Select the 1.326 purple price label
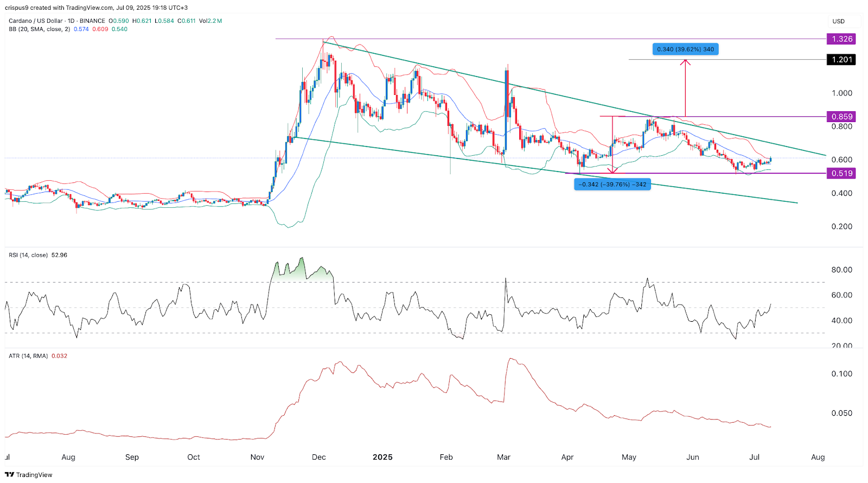 tap(842, 39)
